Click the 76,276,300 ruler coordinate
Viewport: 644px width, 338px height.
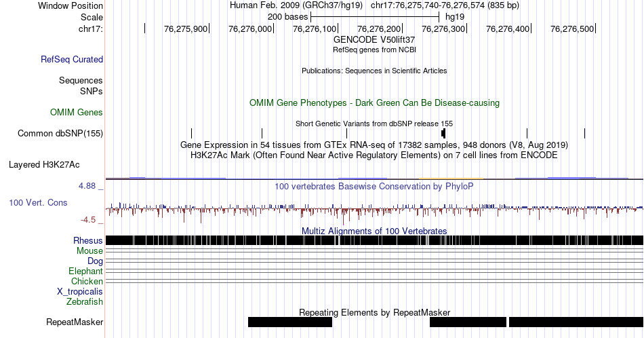tap(443, 29)
